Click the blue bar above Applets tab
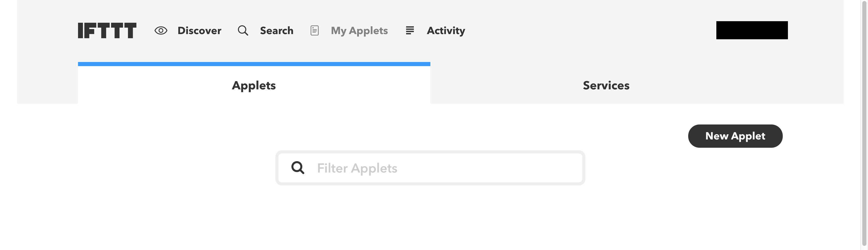Image resolution: width=868 pixels, height=250 pixels. point(254,64)
